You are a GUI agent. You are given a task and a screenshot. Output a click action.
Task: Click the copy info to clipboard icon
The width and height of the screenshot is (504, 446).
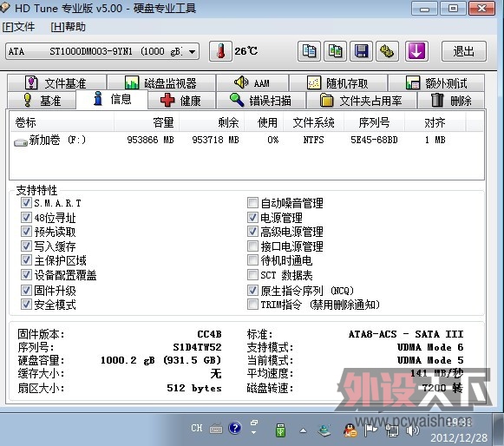pos(309,51)
